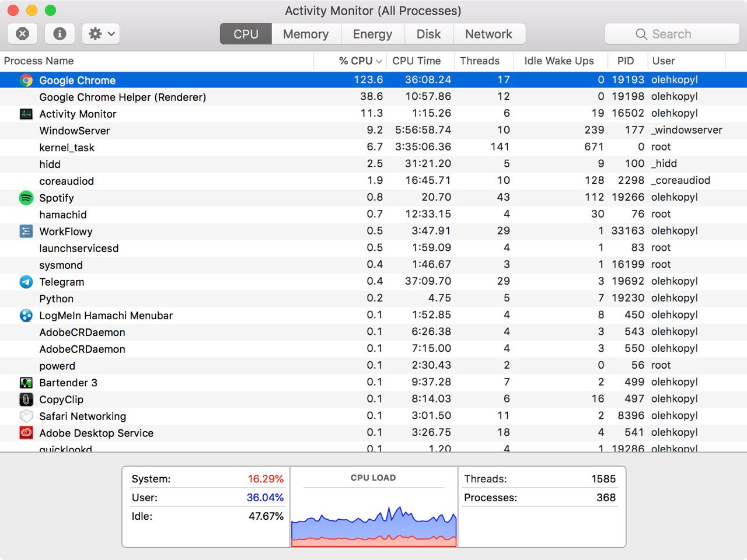Click the Safari Networking shield icon
Screen dimensions: 747x560
pyautogui.click(x=26, y=416)
